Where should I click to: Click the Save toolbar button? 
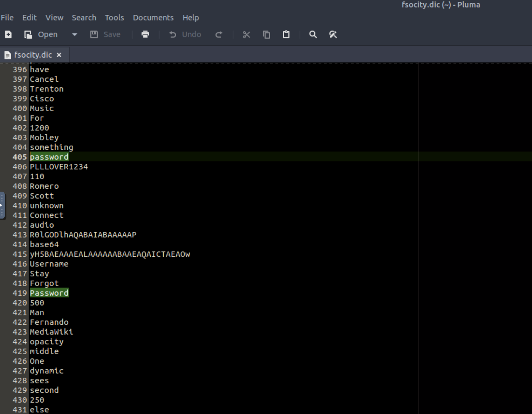[x=105, y=35]
